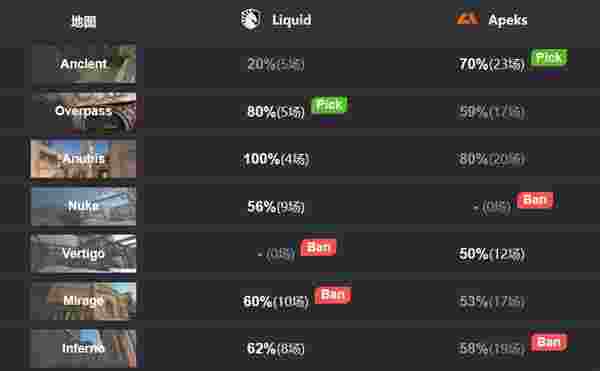The height and width of the screenshot is (371, 600).
Task: Select the Mirage map thumbnail
Action: [x=83, y=301]
